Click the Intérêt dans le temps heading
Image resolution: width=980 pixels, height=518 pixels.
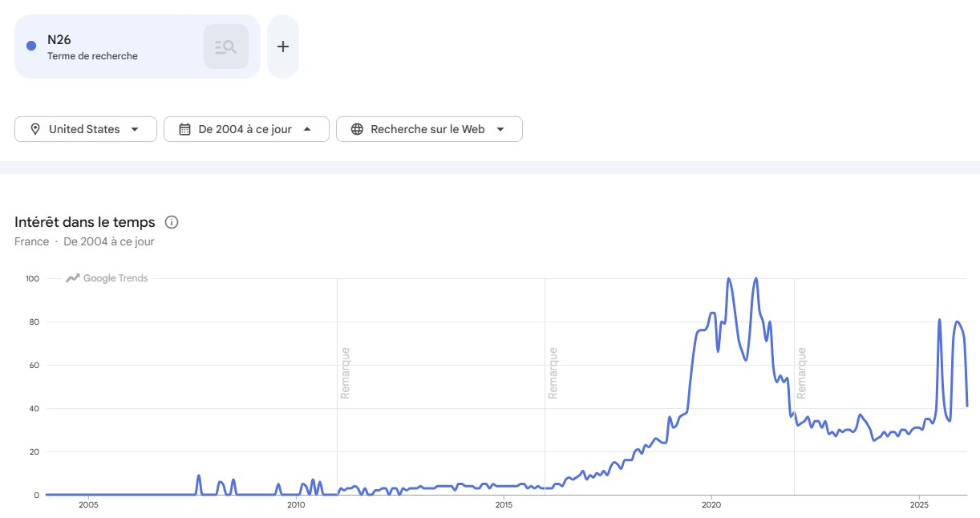85,222
